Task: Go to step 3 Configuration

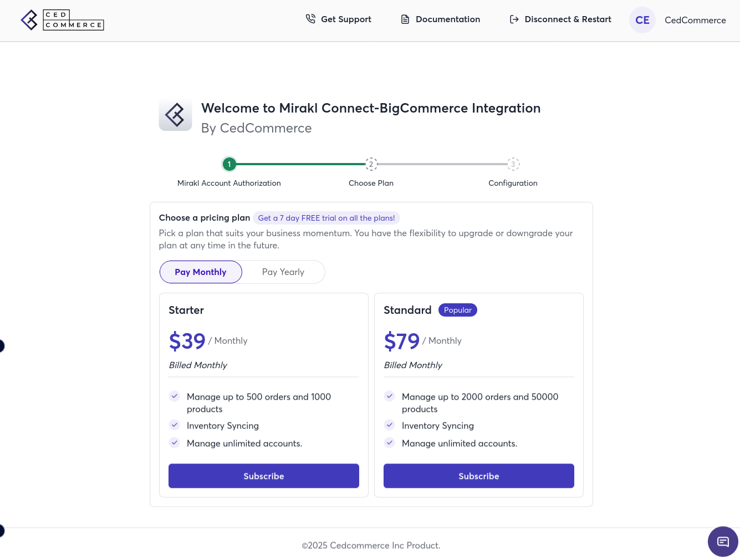Action: pyautogui.click(x=513, y=164)
